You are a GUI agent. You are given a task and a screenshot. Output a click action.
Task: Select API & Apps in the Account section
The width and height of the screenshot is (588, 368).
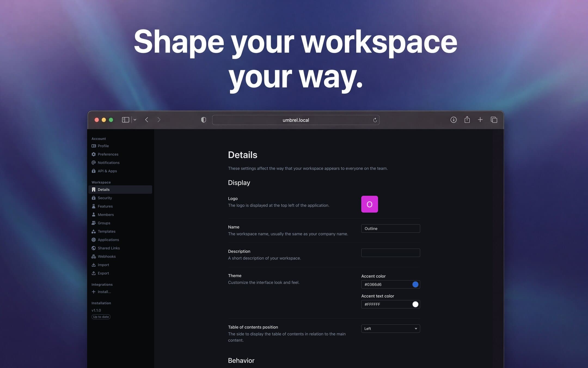[107, 171]
